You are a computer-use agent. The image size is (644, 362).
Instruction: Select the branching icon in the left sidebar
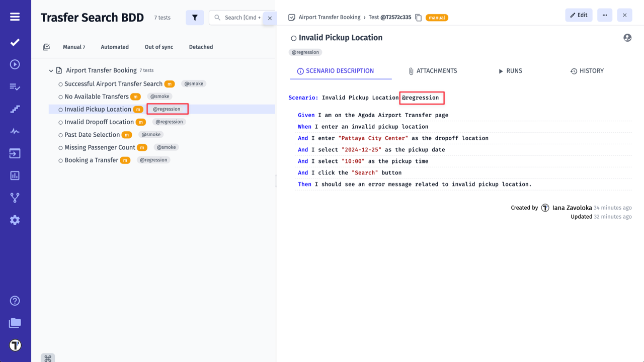pos(15,198)
